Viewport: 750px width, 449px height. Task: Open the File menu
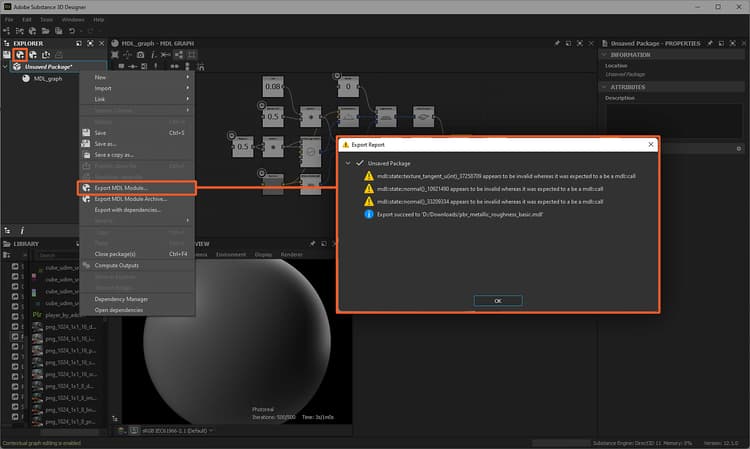click(9, 20)
